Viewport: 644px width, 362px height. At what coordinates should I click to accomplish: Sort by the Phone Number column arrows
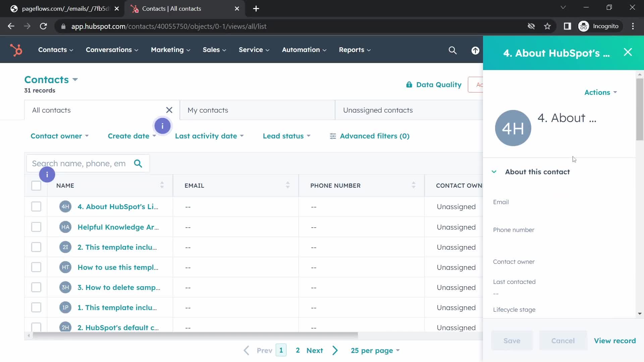point(414,185)
